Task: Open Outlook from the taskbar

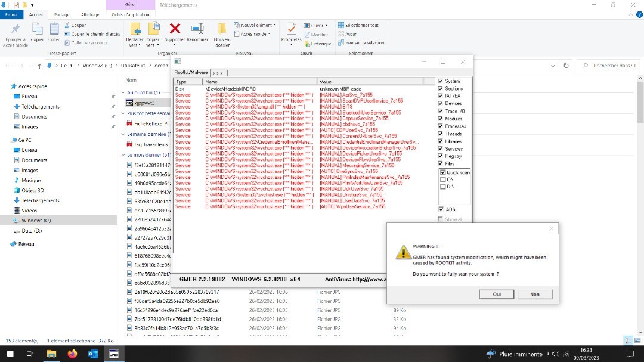Action: [x=93, y=354]
